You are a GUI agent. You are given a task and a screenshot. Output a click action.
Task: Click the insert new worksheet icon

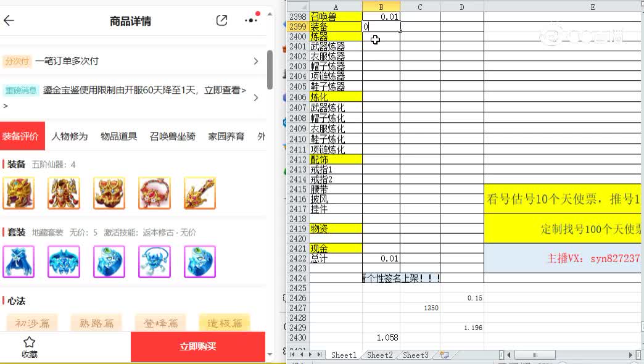[444, 355]
